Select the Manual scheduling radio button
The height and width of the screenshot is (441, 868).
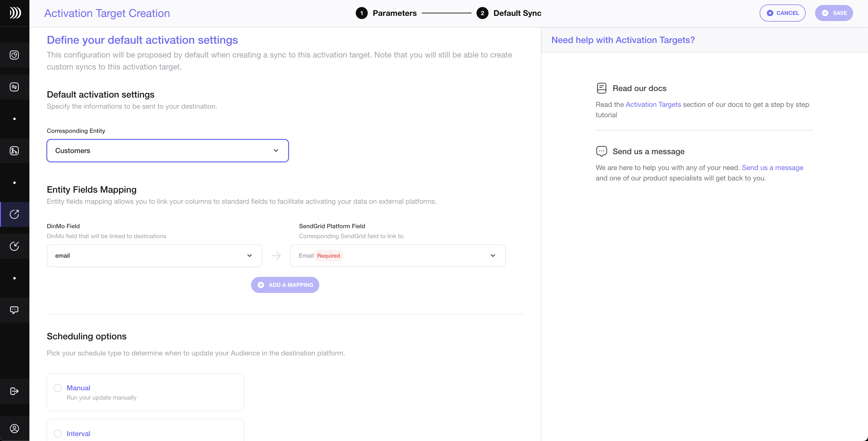click(58, 388)
